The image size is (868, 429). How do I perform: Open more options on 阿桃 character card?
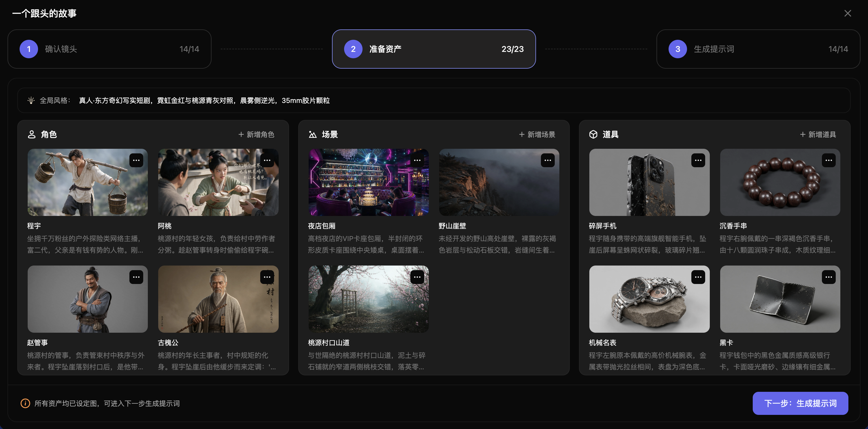[x=267, y=160]
